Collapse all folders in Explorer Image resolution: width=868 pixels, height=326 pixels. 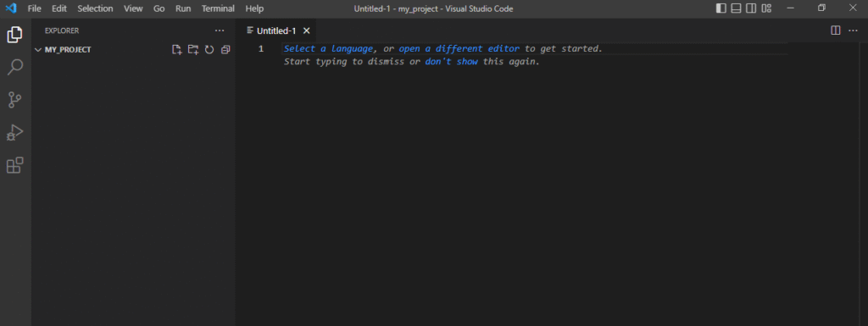pyautogui.click(x=225, y=50)
